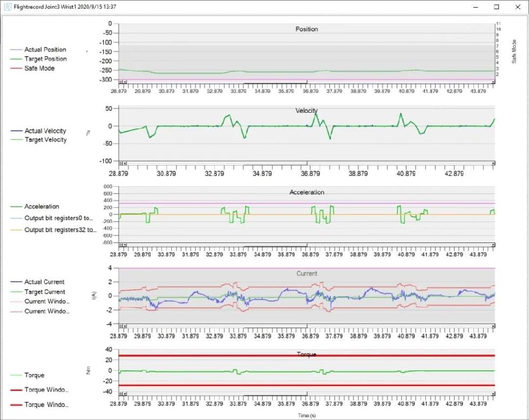Viewport: 529px width, 420px height.
Task: Click the zoom reset icon under Position chart
Action: 121,82
